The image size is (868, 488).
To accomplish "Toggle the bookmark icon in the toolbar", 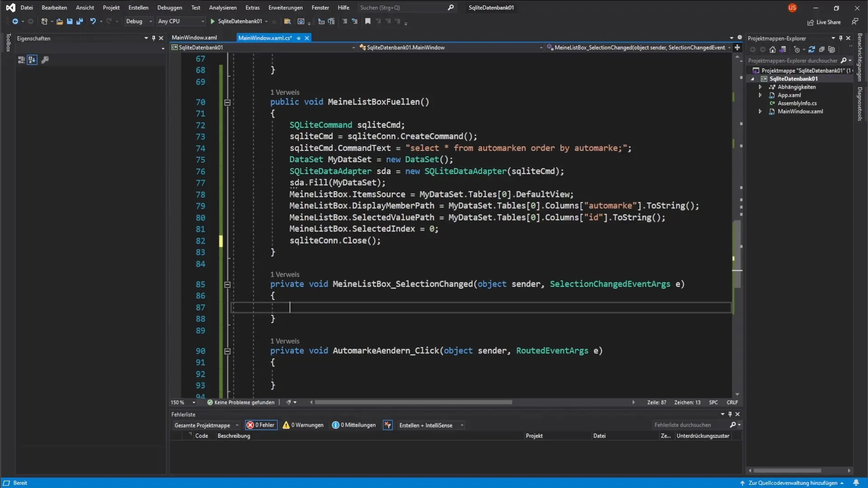I will [368, 21].
